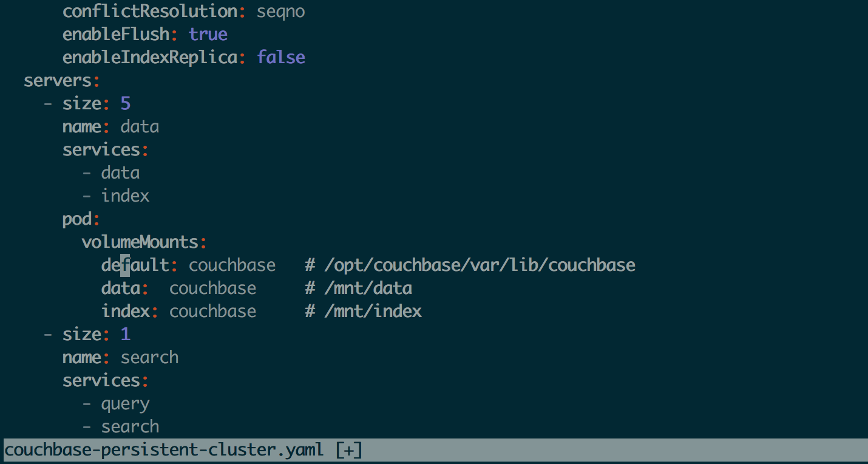Click the size value 1
This screenshot has width=868, height=464.
pos(126,334)
